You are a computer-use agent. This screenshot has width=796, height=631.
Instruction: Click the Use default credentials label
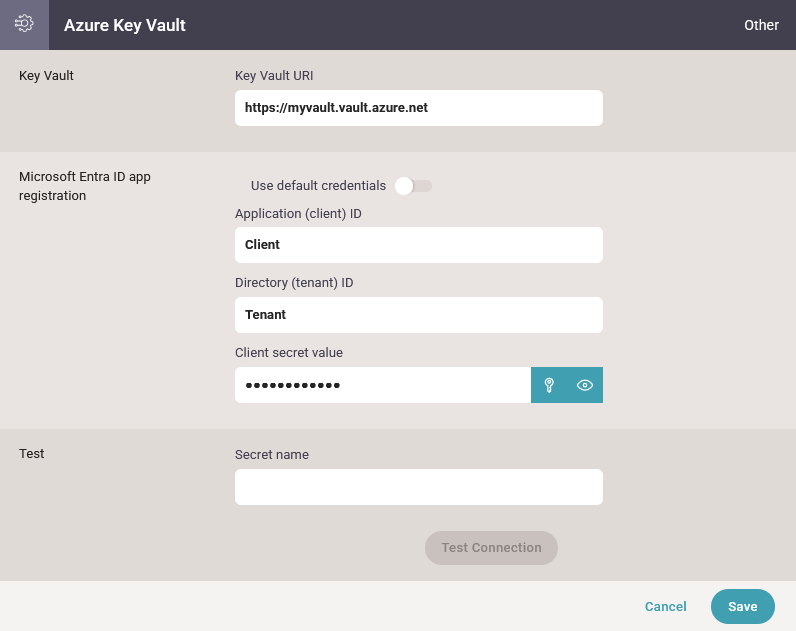tap(318, 186)
